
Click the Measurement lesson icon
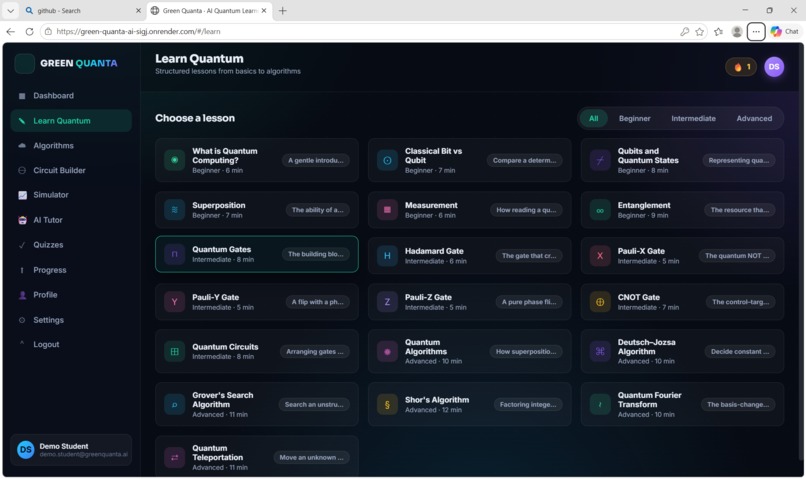[387, 210]
